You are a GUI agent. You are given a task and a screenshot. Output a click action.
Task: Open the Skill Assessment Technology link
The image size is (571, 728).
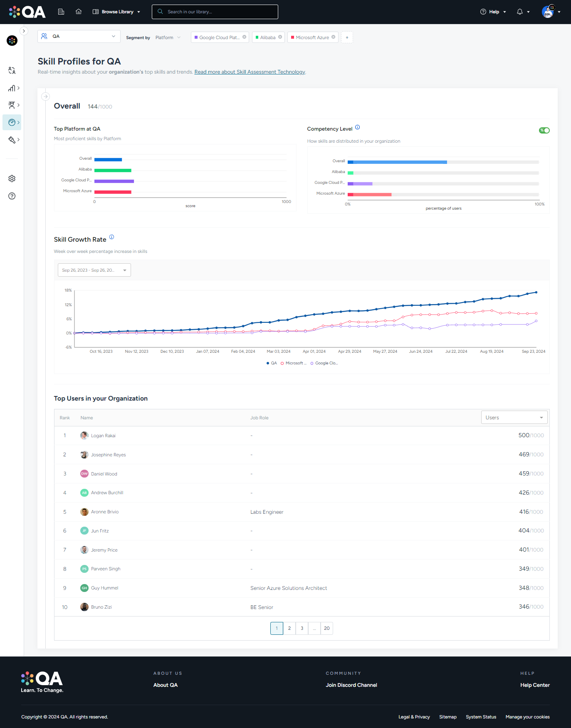click(x=250, y=72)
